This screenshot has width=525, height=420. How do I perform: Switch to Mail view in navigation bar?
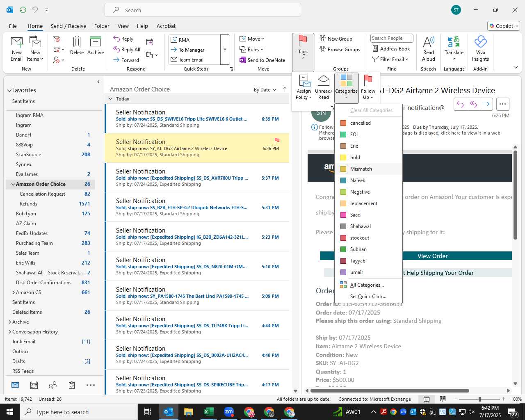[x=15, y=385]
